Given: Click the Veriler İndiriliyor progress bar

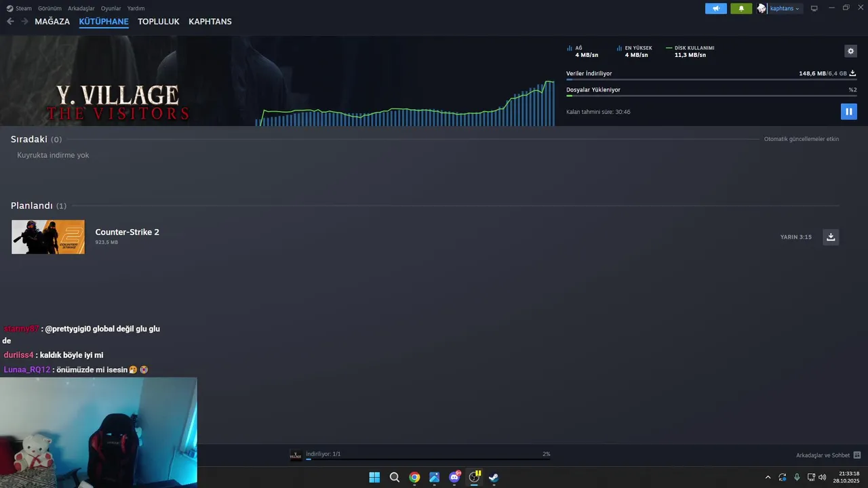Looking at the screenshot, I should click(711, 79).
